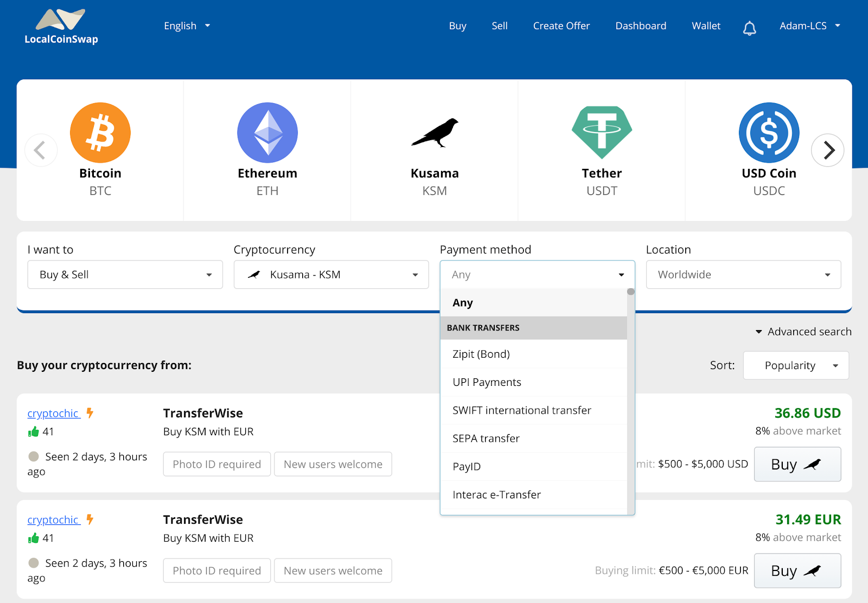Choose Any in payment method list
Viewport: 868px width, 603px height.
534,302
